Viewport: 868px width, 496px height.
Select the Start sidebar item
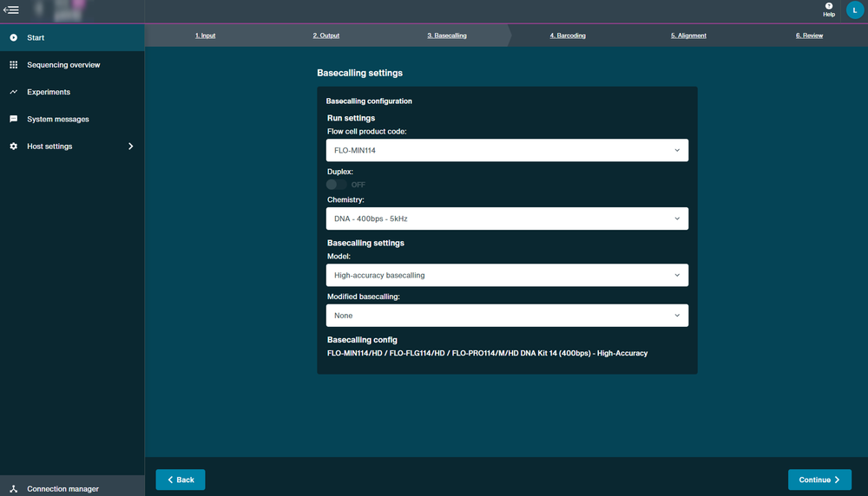pos(72,37)
